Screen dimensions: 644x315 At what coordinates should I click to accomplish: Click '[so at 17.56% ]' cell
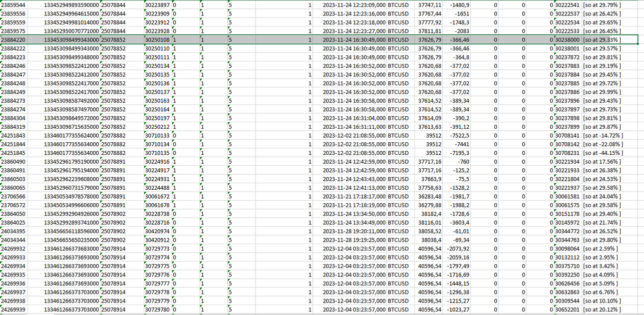610,162
